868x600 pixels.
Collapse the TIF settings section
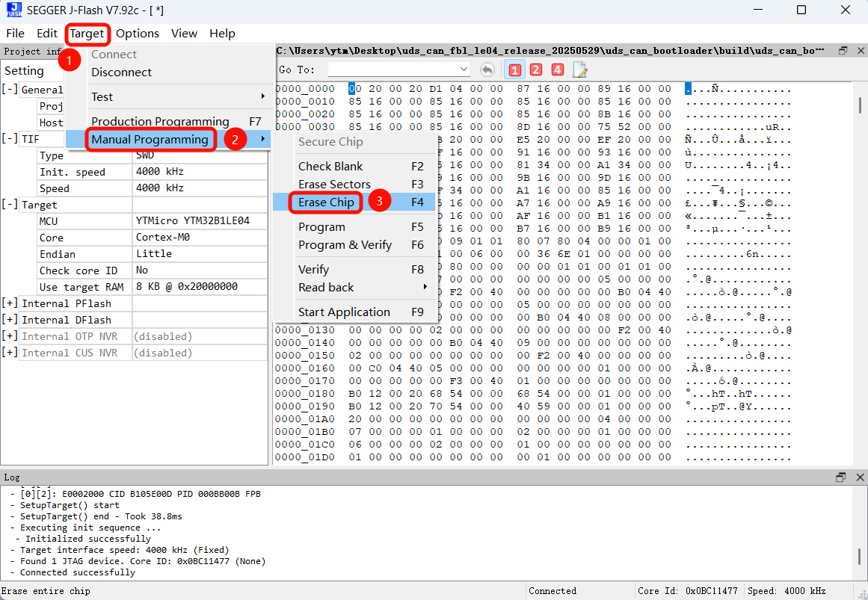pyautogui.click(x=10, y=139)
